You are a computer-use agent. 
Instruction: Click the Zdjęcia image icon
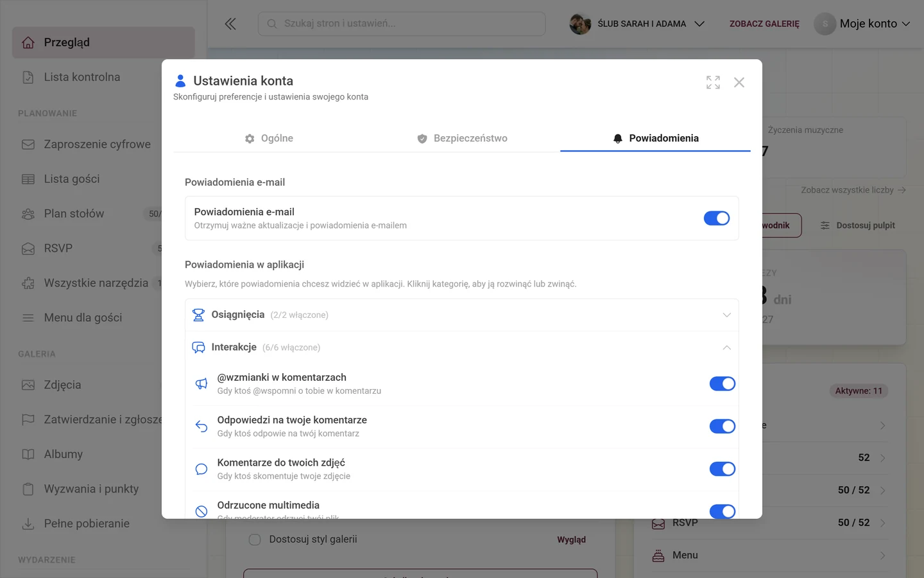[x=28, y=385]
